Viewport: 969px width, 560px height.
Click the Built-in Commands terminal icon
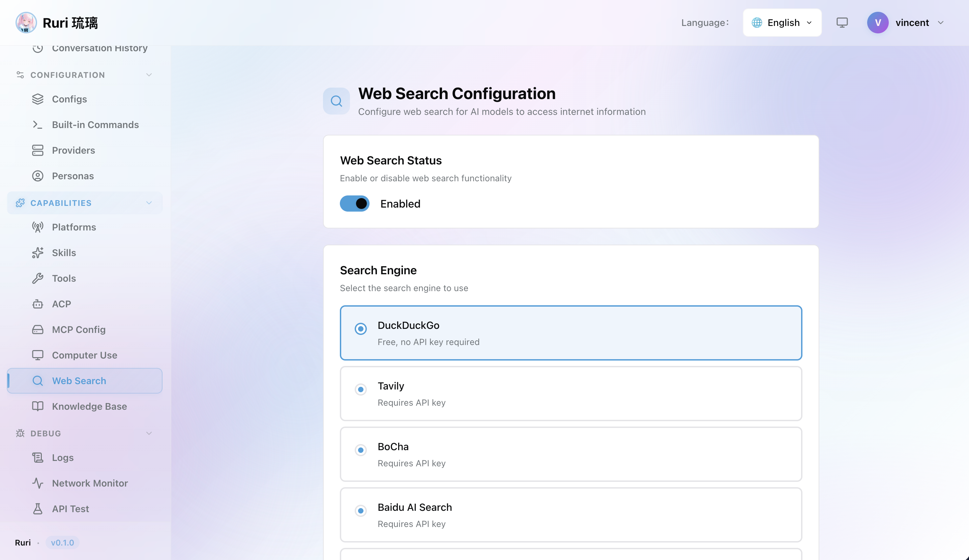(38, 125)
